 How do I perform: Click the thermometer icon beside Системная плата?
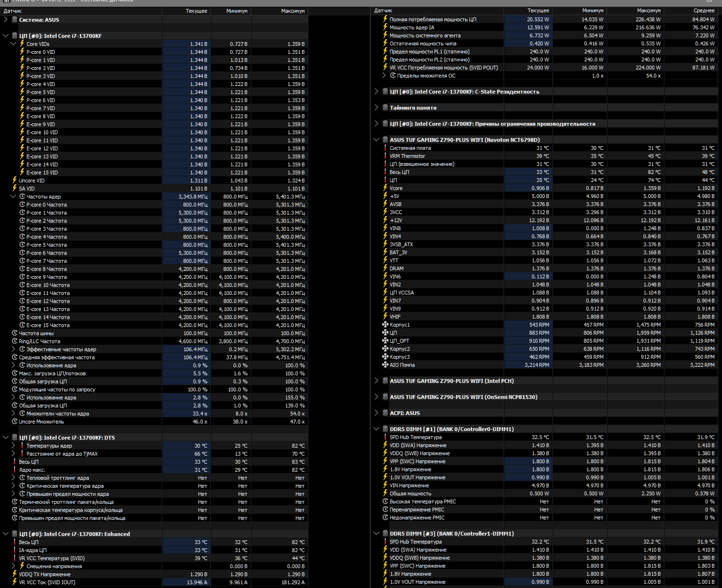385,148
